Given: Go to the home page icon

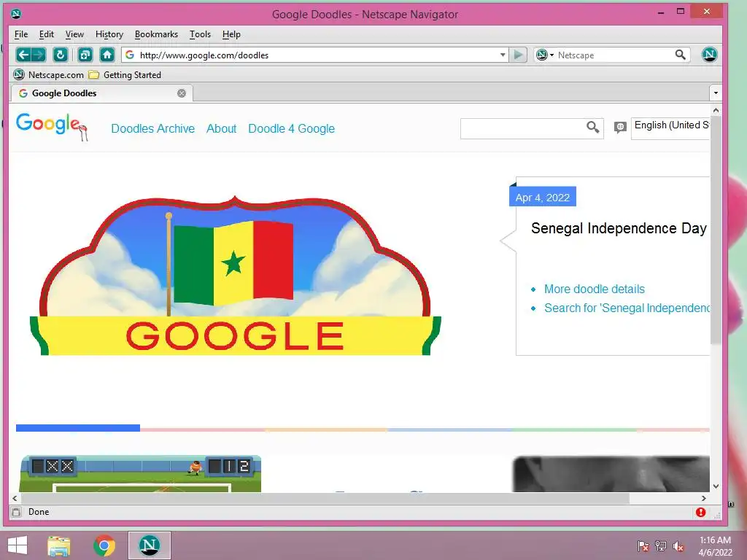Looking at the screenshot, I should (107, 55).
